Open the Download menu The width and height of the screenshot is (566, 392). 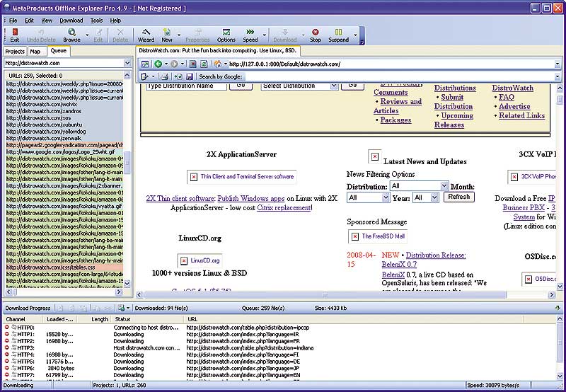click(x=71, y=21)
